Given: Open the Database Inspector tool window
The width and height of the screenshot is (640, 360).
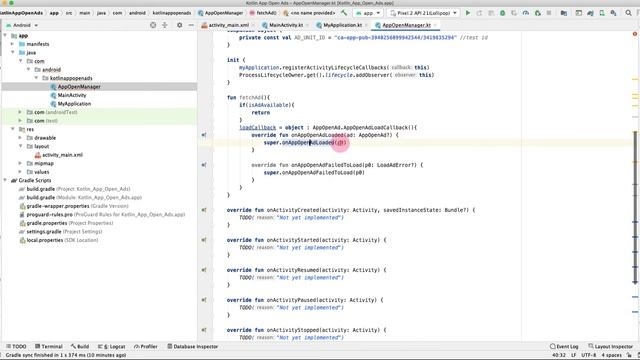Looking at the screenshot, I should (193, 346).
